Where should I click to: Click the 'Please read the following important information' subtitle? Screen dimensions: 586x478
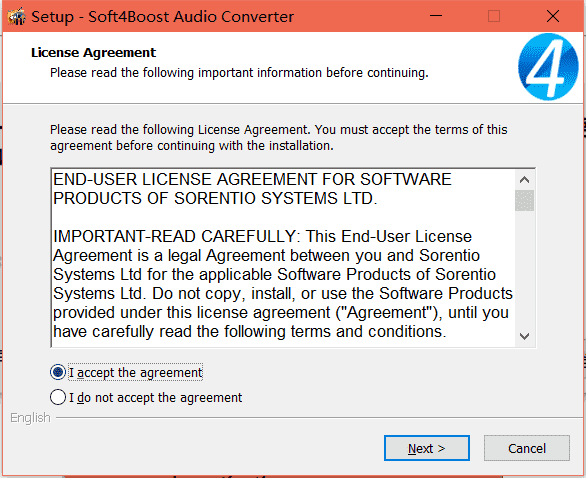(239, 73)
